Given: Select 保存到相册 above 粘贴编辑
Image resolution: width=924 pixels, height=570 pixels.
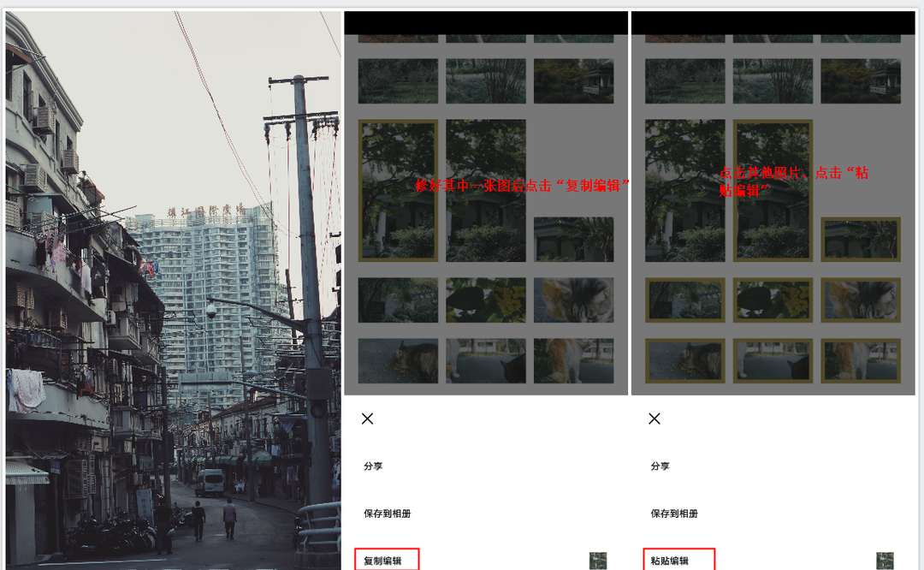Looking at the screenshot, I should (674, 514).
